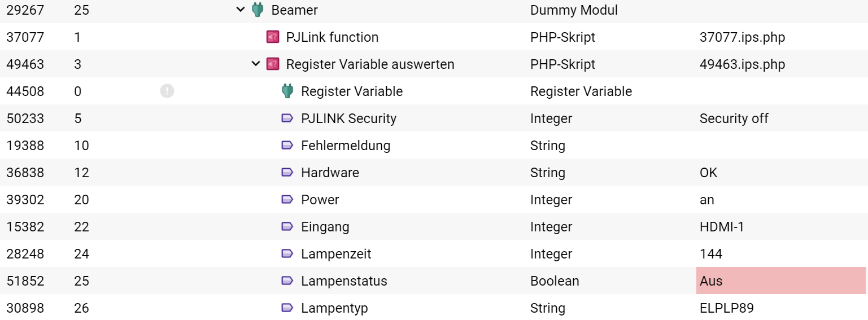Collapse the Register Variable auswerten node
Screen dimensions: 868x320
[x=256, y=64]
